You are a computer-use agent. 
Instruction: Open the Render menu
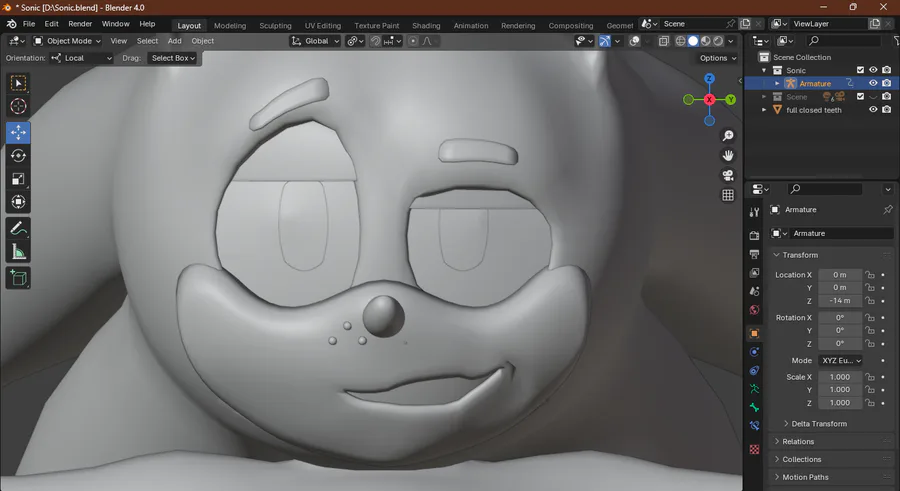click(x=80, y=24)
